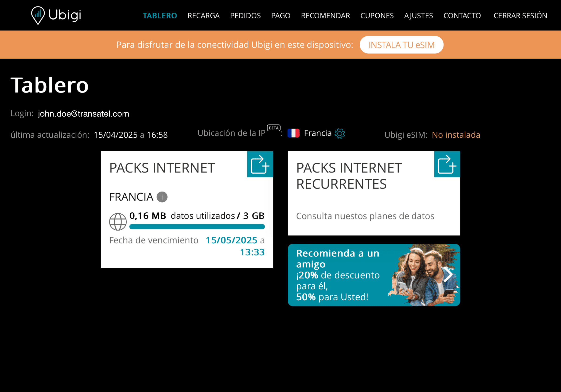561x392 pixels.
Task: Click the FRANCIA pack name
Action: click(131, 197)
